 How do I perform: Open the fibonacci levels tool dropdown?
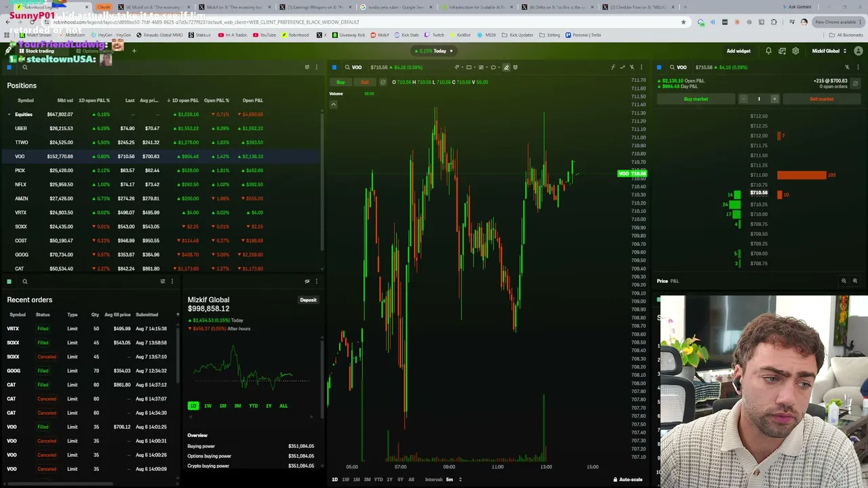tap(482, 67)
